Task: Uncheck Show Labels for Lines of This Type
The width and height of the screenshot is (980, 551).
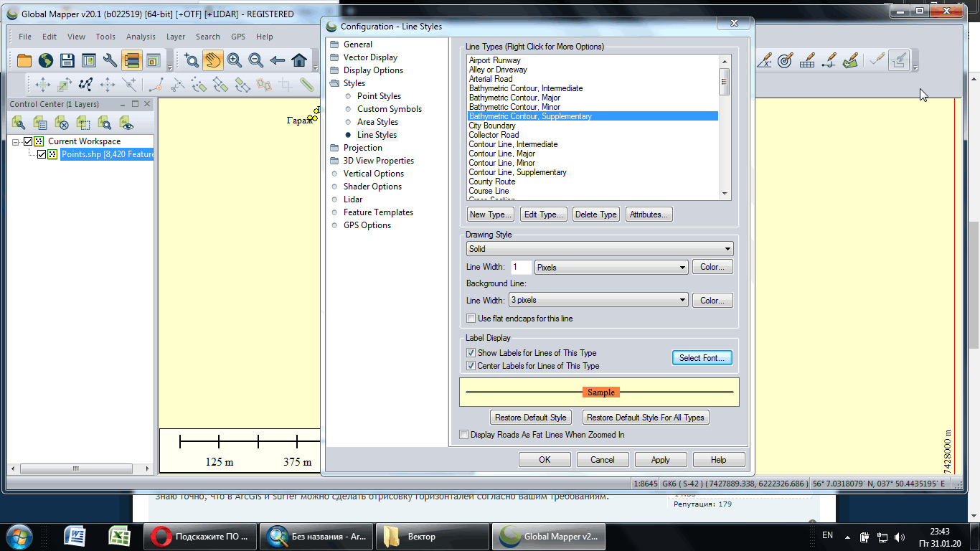Action: coord(471,353)
